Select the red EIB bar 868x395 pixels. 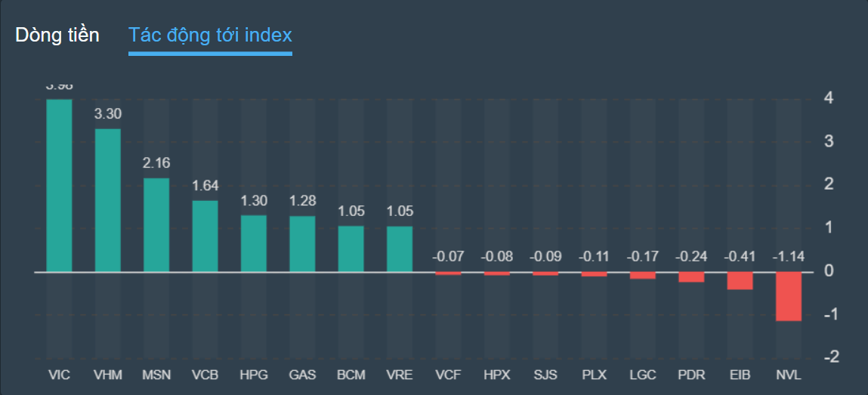(740, 280)
